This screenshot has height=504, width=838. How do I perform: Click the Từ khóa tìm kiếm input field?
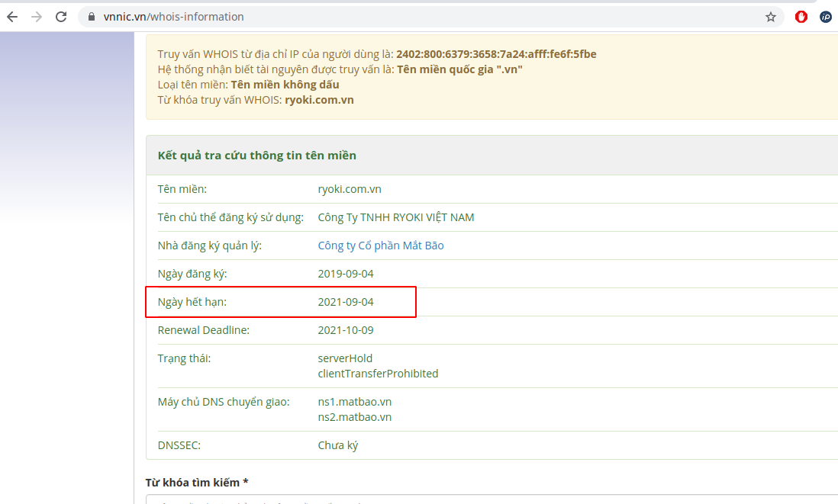[x=492, y=499]
